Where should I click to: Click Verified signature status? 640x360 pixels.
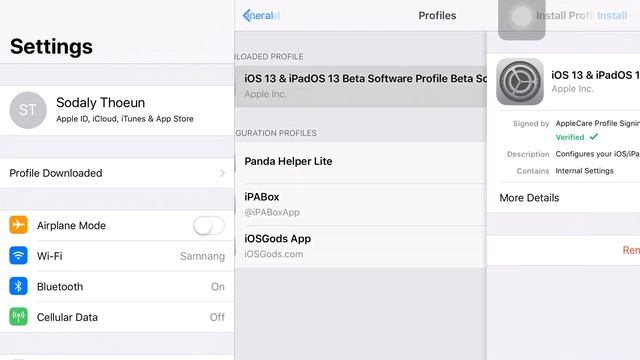click(576, 137)
